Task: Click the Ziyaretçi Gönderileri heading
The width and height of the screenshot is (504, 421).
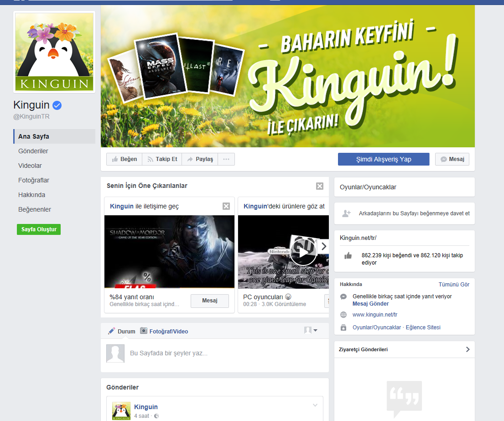Action: 363,349
